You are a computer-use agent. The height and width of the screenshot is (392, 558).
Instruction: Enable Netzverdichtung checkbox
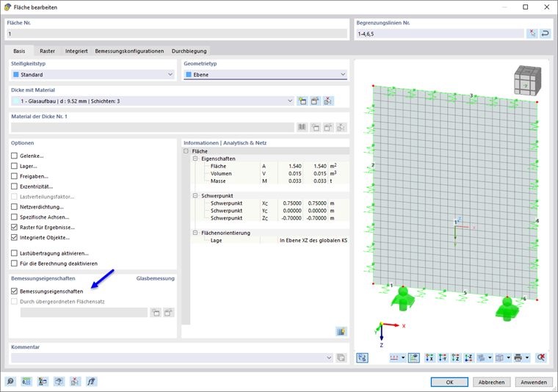click(x=14, y=207)
